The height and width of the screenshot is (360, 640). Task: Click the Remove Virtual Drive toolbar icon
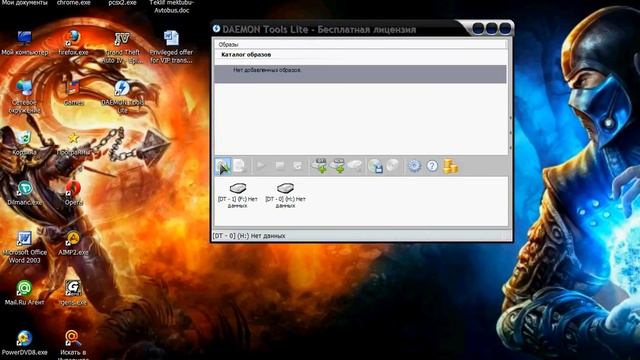point(355,166)
